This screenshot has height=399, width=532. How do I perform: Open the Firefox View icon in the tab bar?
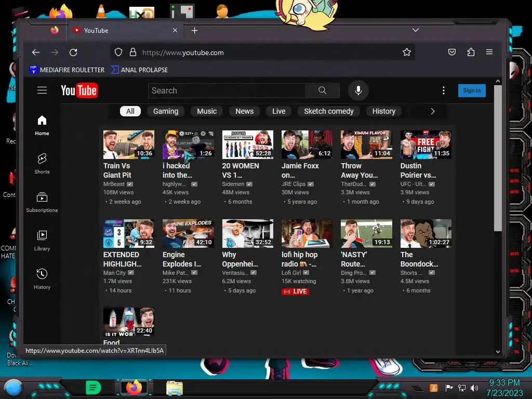point(54,30)
